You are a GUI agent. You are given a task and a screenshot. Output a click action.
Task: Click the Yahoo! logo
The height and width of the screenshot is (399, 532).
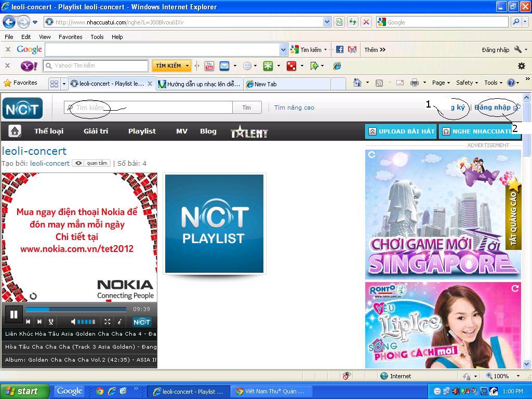(x=29, y=66)
